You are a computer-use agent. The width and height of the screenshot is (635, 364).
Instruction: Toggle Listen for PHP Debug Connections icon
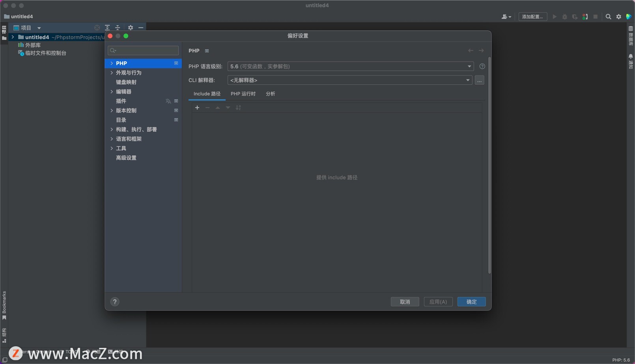[x=585, y=17]
